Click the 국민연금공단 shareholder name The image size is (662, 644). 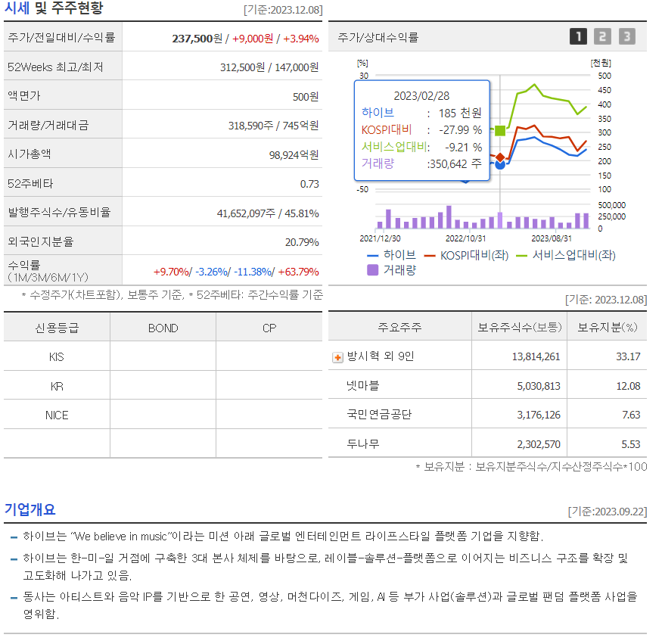tap(379, 414)
